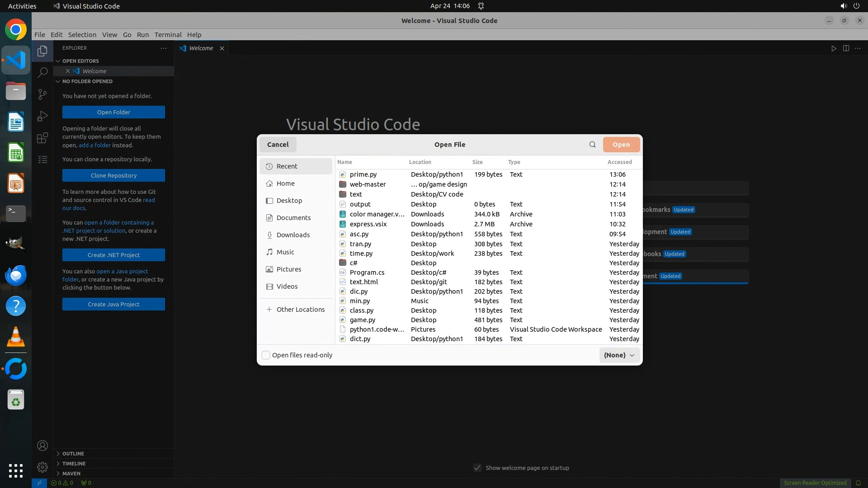Open the Manage gear icon

coord(42,467)
